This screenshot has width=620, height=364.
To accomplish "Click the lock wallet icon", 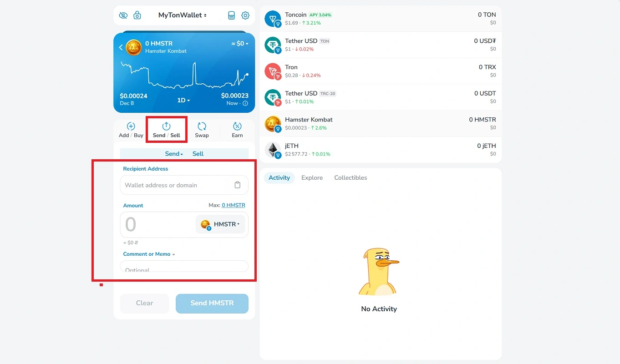I will coord(137,15).
